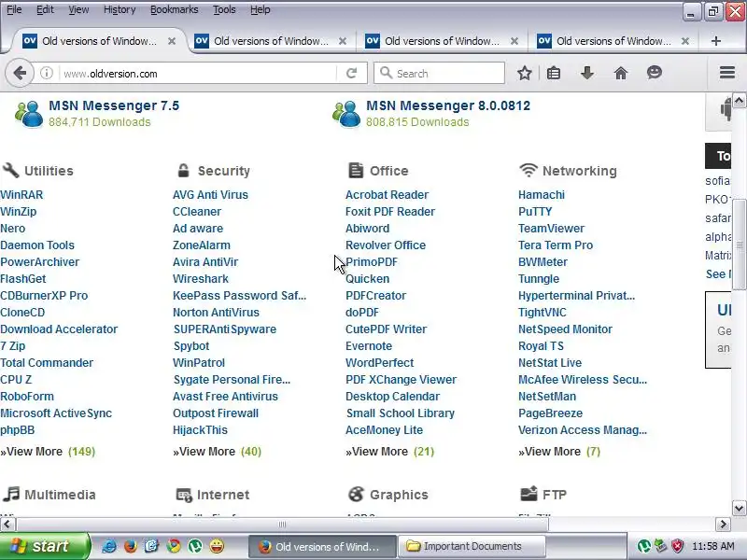The image size is (747, 560).
Task: Click the smiley face quick launch icon
Action: (217, 546)
